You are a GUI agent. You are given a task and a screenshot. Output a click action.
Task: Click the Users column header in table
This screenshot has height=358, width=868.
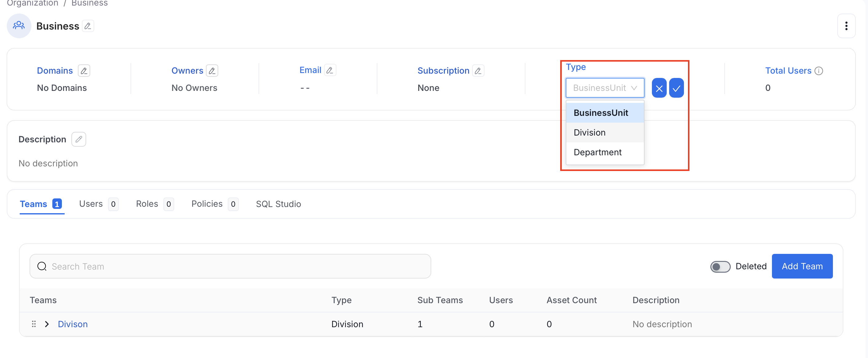click(501, 300)
